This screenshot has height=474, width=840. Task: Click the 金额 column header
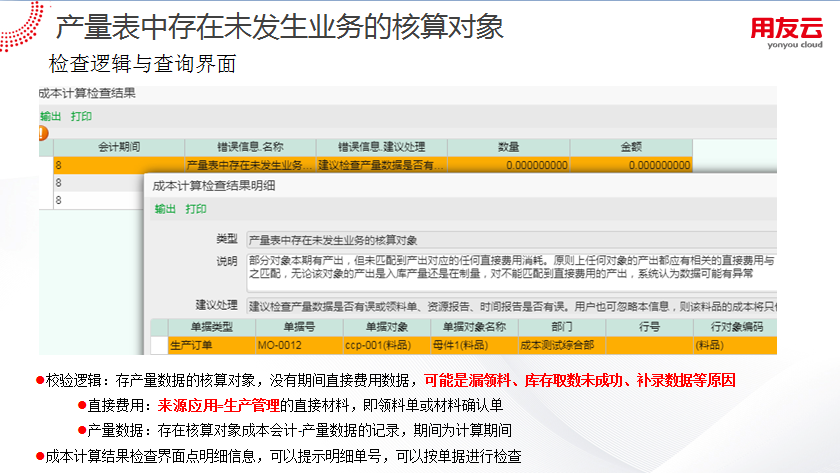click(x=631, y=147)
